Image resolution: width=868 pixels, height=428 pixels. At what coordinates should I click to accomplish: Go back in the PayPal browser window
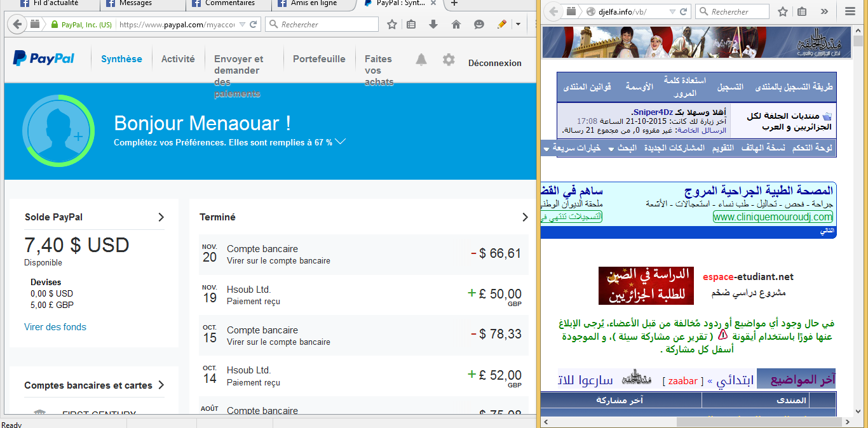(x=17, y=25)
